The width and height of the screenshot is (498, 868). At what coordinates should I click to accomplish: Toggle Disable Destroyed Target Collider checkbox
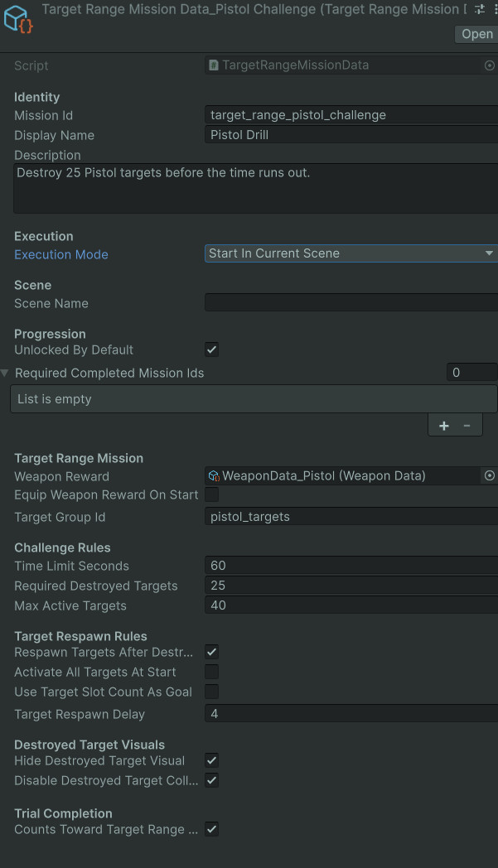tap(211, 780)
